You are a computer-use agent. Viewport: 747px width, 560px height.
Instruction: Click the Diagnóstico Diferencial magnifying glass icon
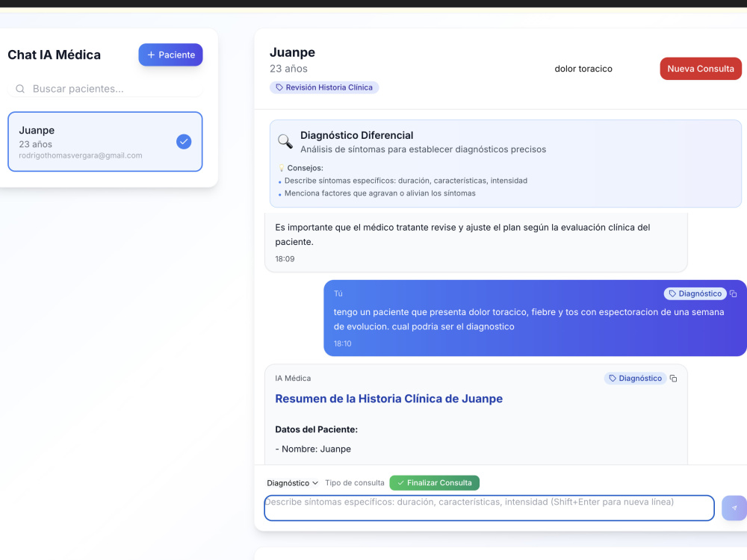285,141
